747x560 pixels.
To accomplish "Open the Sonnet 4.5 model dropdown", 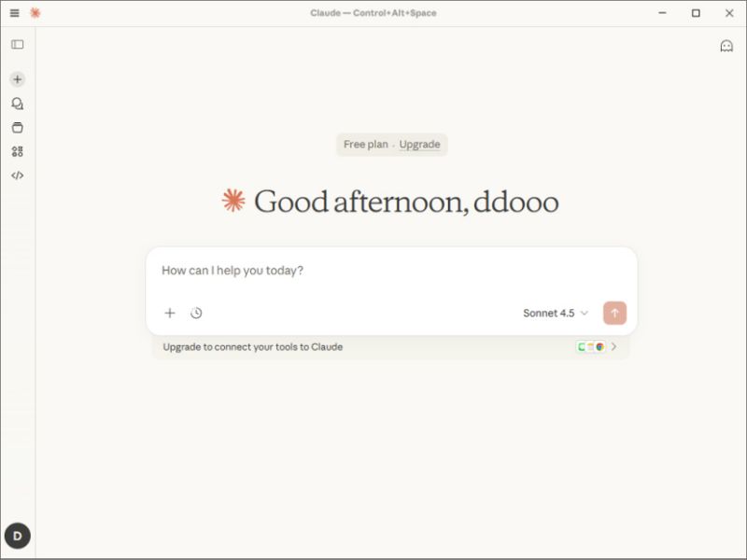I will [556, 313].
